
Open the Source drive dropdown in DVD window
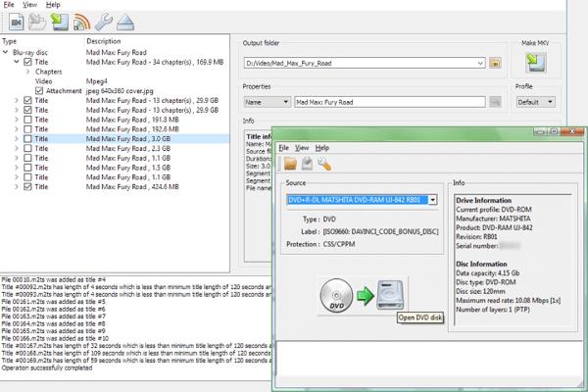[433, 200]
